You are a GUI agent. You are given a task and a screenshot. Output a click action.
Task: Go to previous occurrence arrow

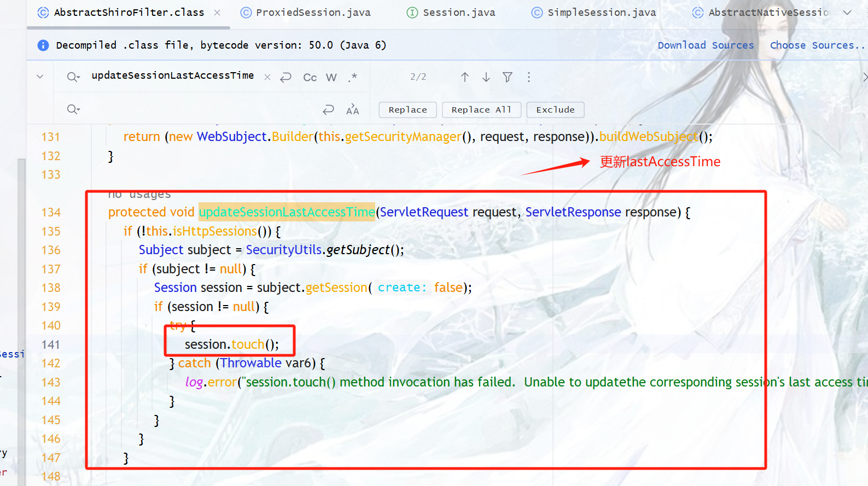[x=465, y=77]
